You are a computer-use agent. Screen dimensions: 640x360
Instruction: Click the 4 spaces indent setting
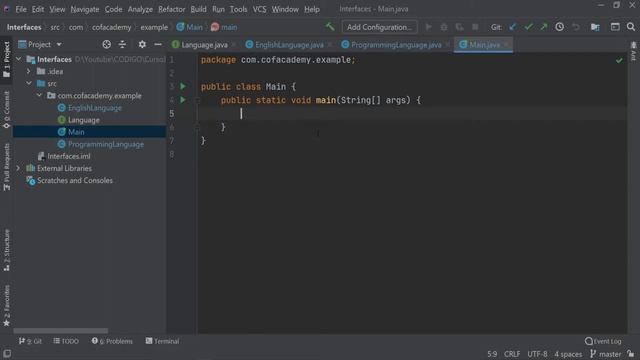568,354
